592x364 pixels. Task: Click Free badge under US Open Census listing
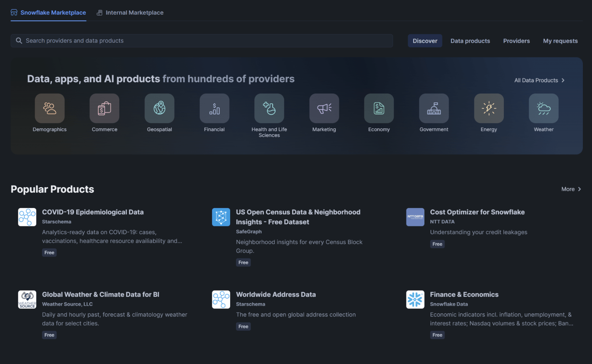(243, 262)
